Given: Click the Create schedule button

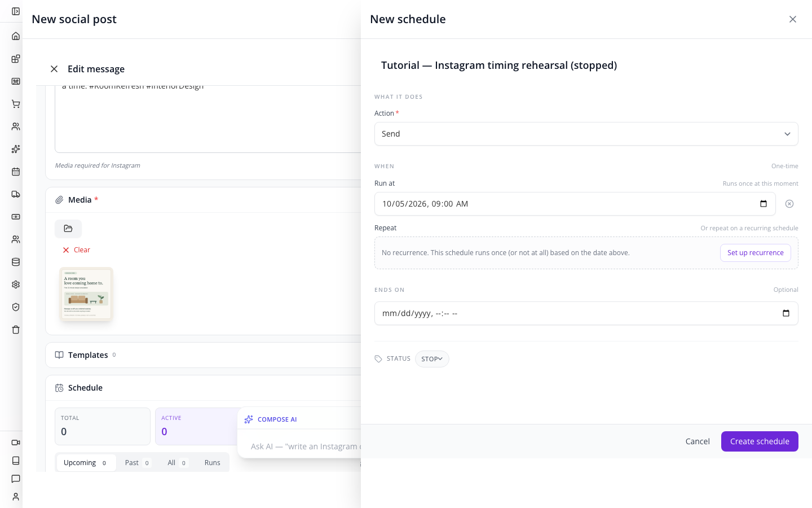Looking at the screenshot, I should tap(760, 441).
